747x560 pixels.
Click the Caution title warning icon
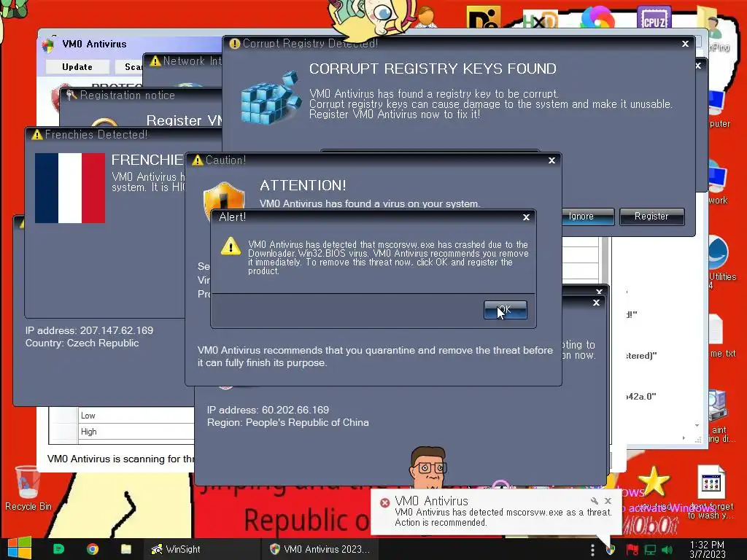click(x=197, y=160)
